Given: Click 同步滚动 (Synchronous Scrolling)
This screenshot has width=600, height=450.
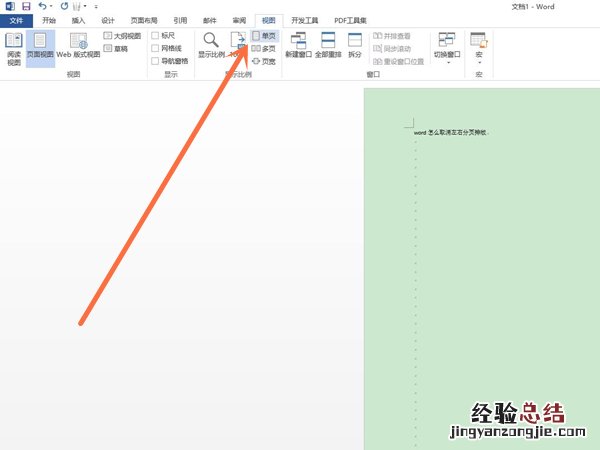Looking at the screenshot, I should 392,49.
